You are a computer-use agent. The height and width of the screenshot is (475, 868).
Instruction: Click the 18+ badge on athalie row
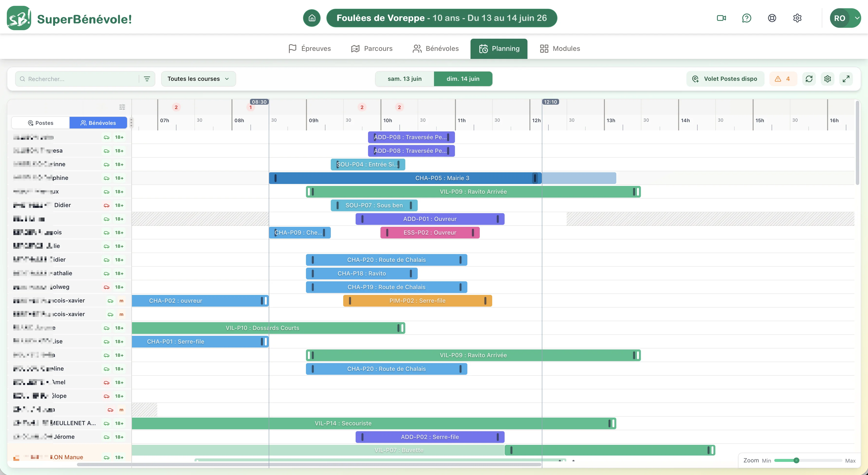(x=119, y=274)
